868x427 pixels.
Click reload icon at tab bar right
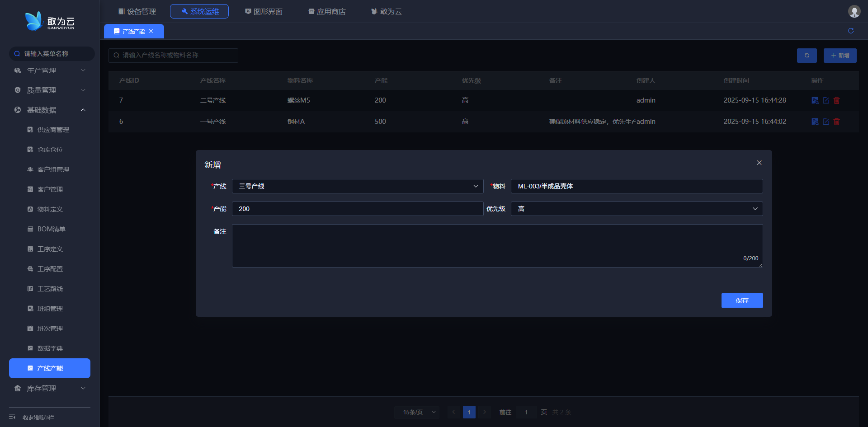click(851, 31)
